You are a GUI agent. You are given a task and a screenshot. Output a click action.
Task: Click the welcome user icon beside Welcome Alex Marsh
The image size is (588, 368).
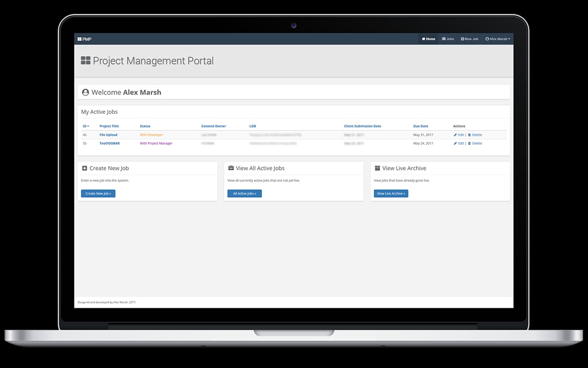tap(85, 92)
